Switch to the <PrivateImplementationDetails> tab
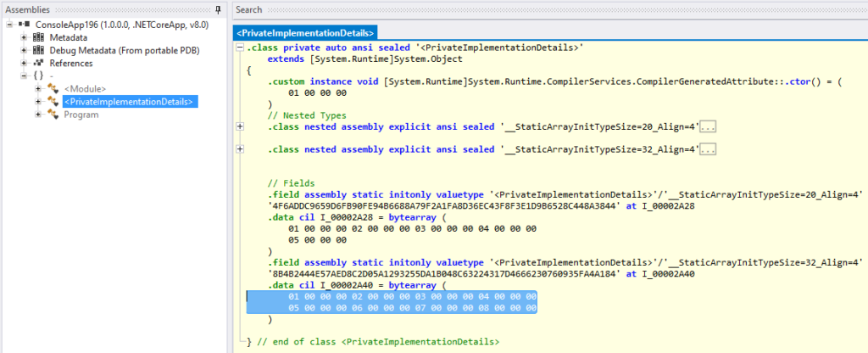 [304, 33]
